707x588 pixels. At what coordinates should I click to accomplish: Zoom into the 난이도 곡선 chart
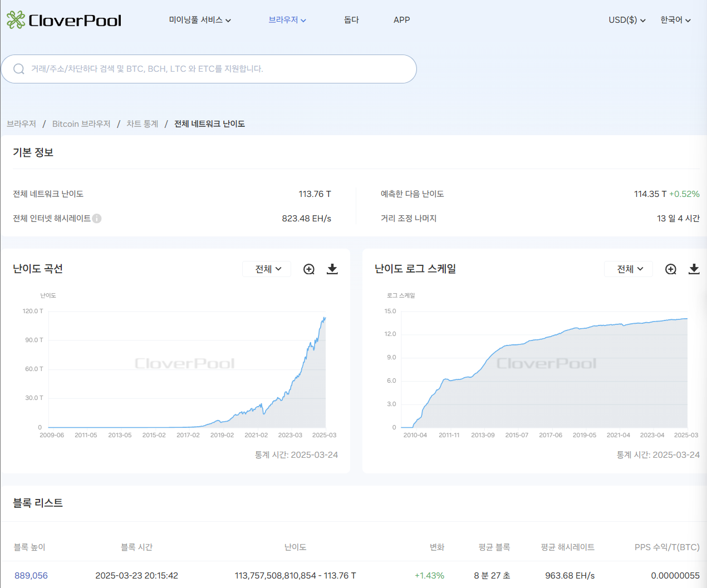pos(309,269)
